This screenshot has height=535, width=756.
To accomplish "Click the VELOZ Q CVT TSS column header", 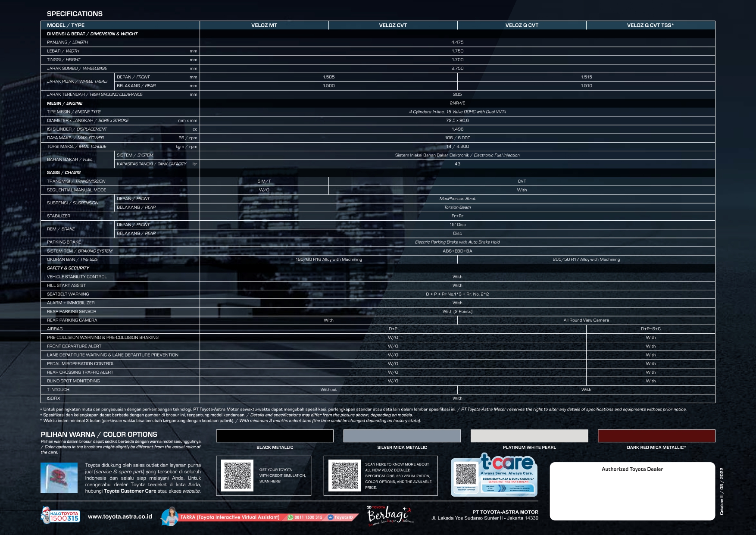I will 650,25.
